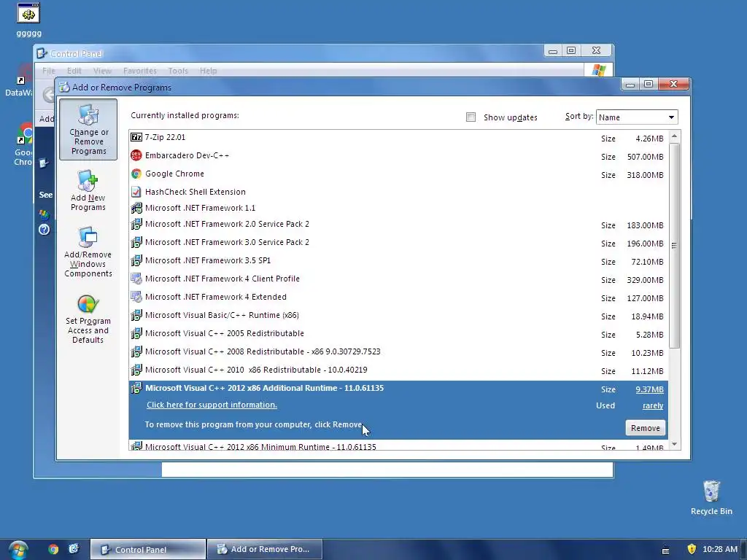The height and width of the screenshot is (560, 747).
Task: Click the program list scrollbar thumb
Action: pos(674,245)
